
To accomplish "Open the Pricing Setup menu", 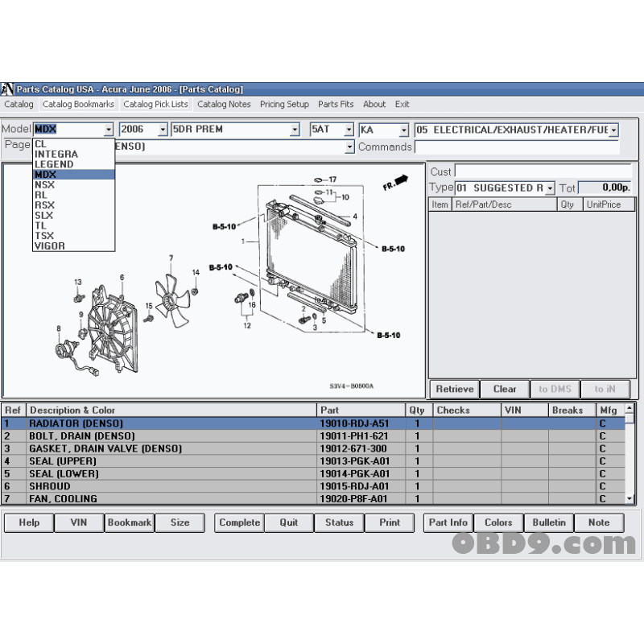I will pos(284,105).
